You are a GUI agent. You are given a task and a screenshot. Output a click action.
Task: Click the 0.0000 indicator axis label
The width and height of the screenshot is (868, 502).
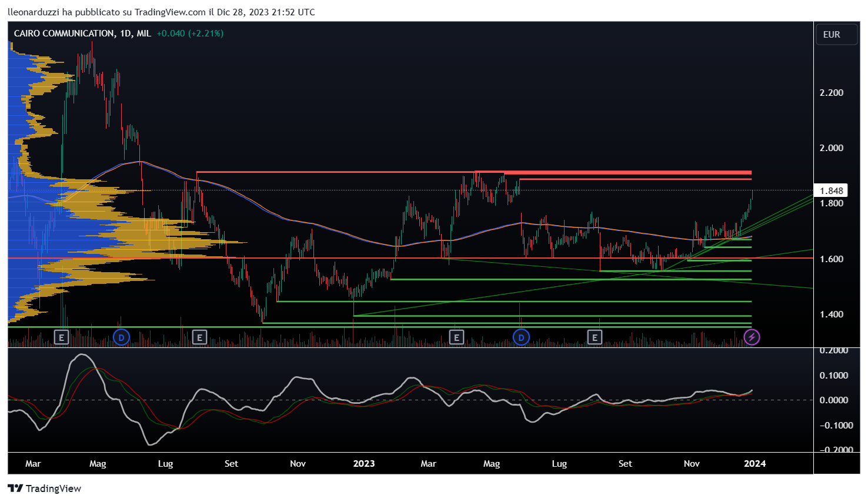pyautogui.click(x=834, y=400)
